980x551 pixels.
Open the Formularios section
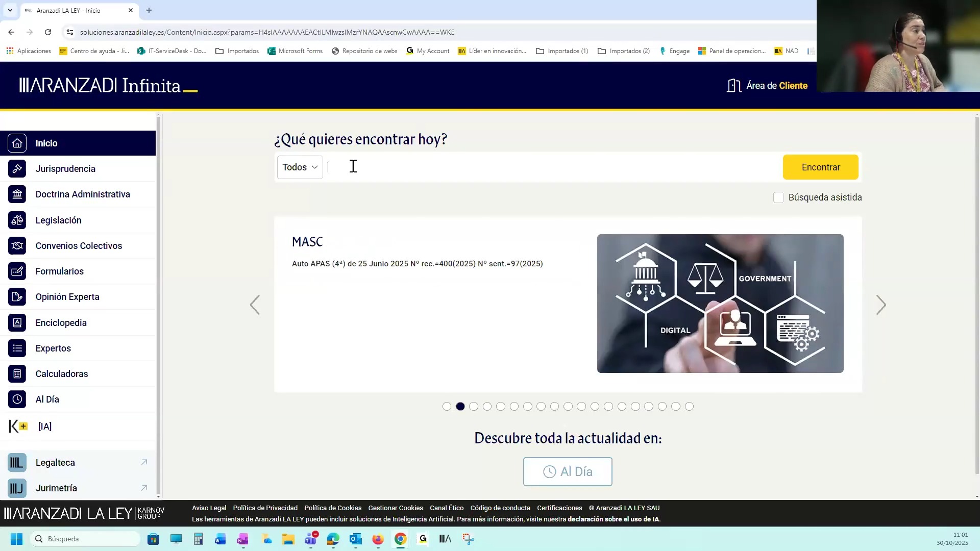[59, 271]
